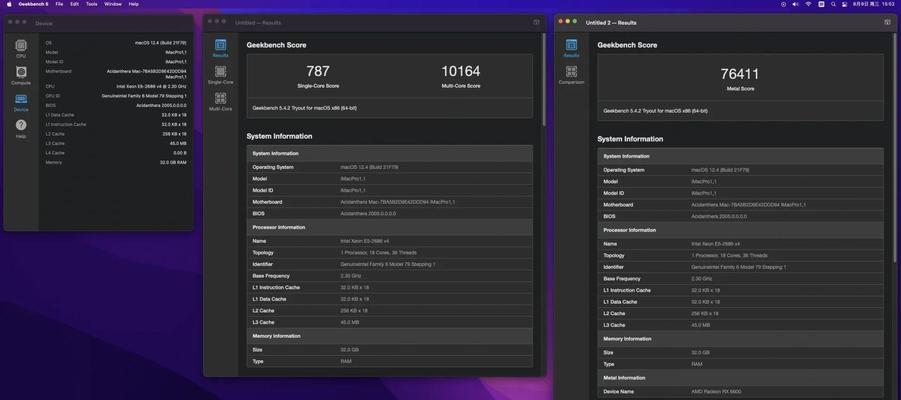Select Results icon in Untitled Results window

pos(220,48)
